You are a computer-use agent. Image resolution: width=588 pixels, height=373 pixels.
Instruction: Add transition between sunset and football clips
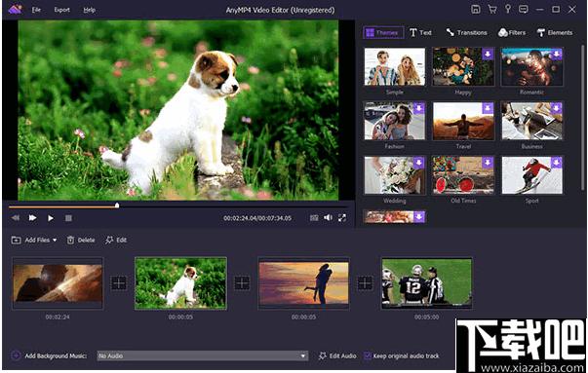(365, 283)
